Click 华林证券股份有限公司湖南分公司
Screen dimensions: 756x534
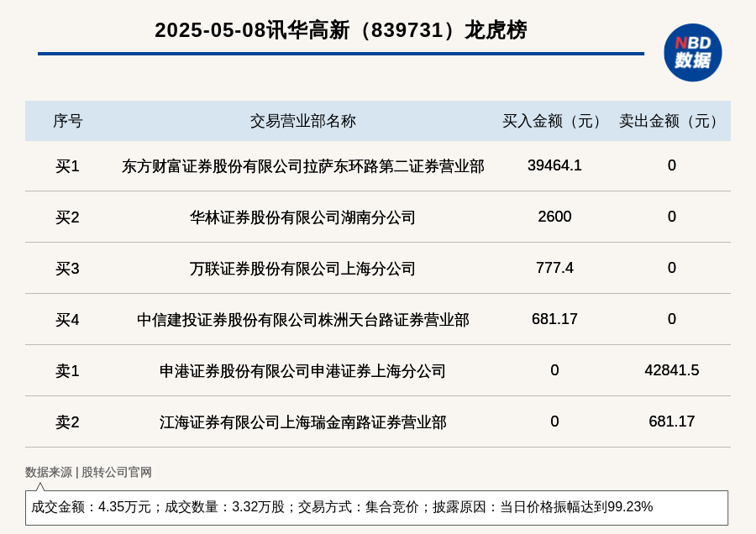click(302, 217)
